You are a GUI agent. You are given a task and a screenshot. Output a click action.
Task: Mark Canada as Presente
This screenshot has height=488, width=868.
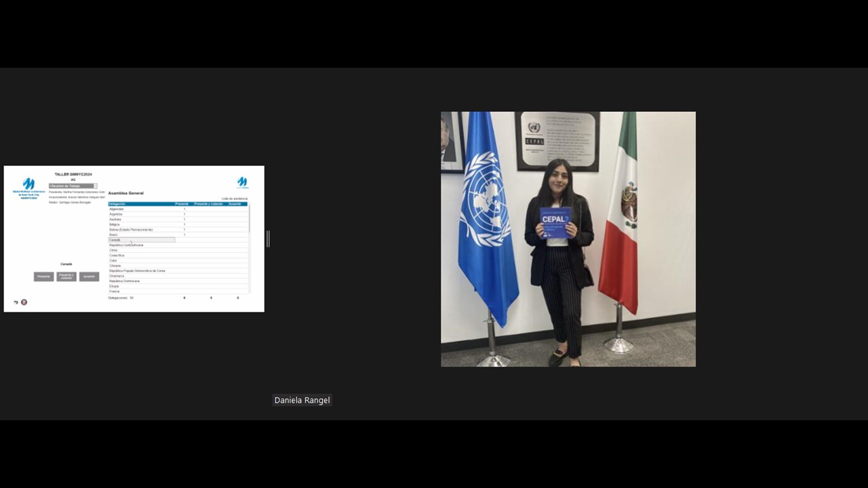point(43,277)
